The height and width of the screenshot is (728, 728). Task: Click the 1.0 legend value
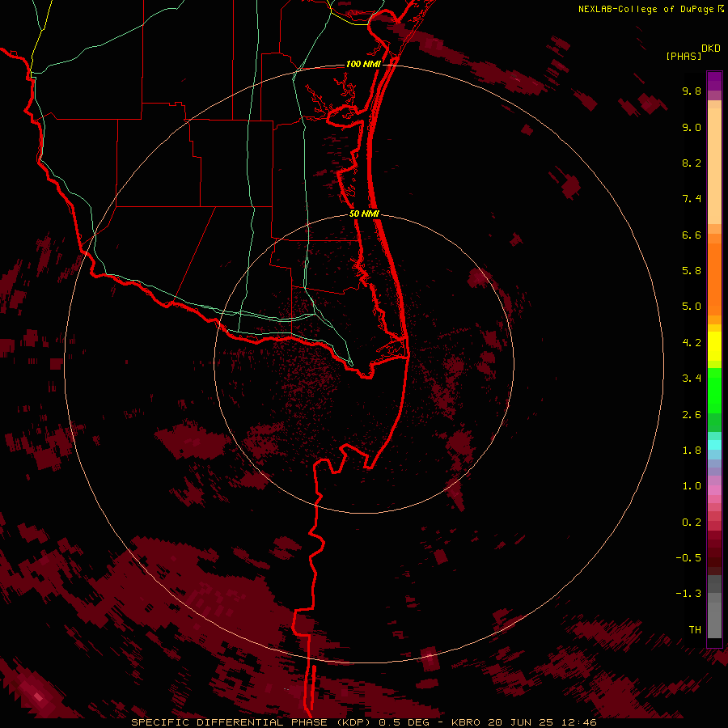pos(692,486)
